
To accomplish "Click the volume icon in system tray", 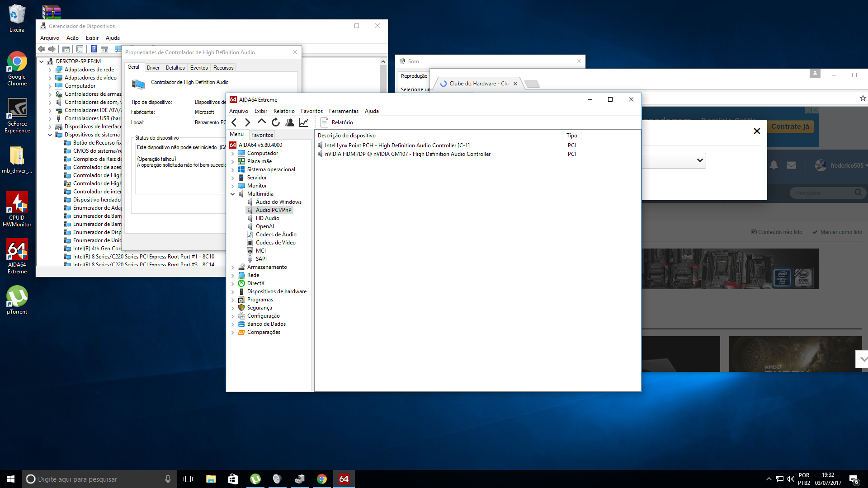I will point(790,479).
